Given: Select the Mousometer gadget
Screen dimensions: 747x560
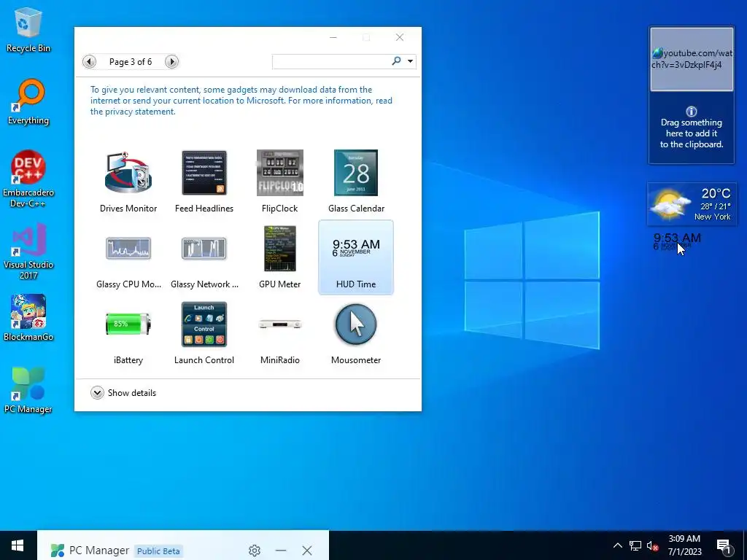Looking at the screenshot, I should 356,332.
